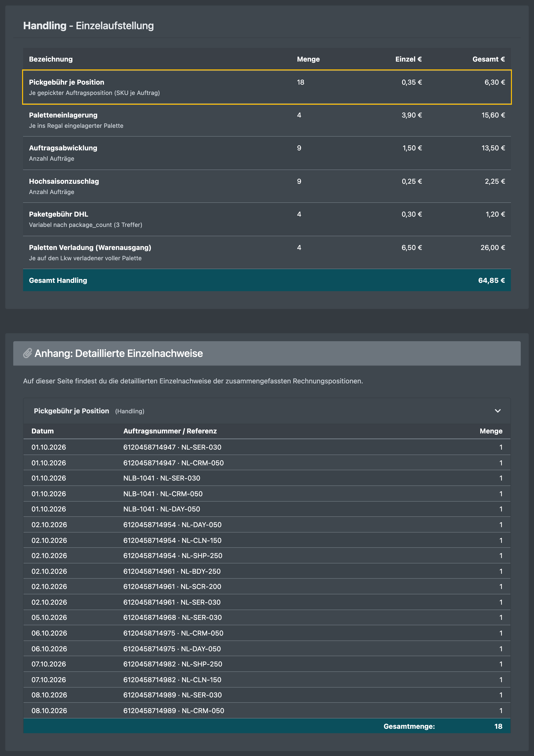Click the Variabel nach package_count description

pos(86,225)
